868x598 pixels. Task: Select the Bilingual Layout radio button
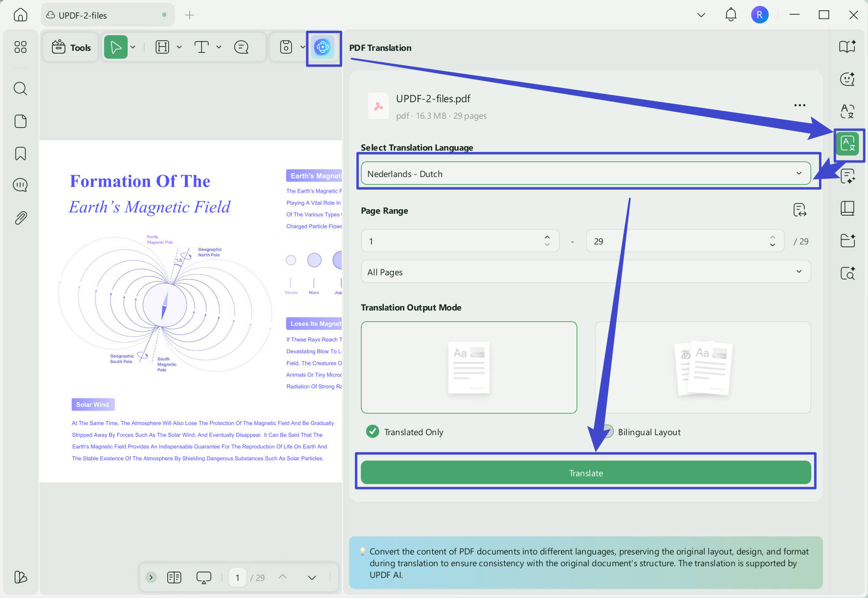coord(608,432)
